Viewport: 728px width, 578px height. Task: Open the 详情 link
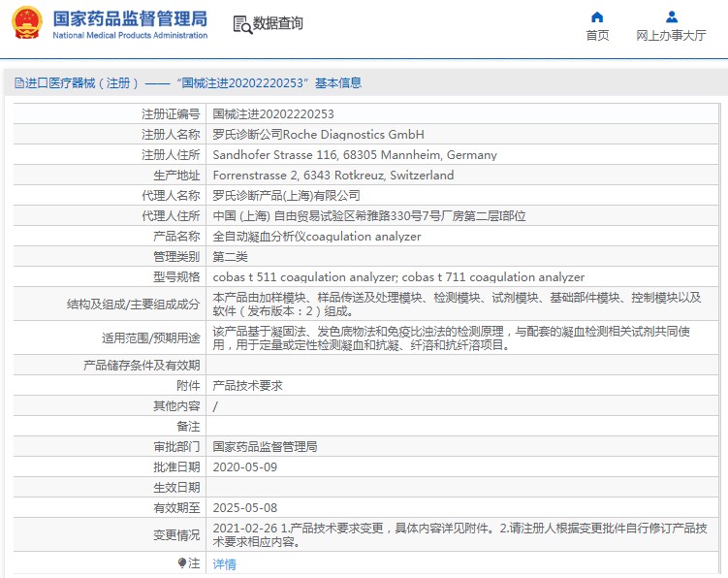coord(224,564)
